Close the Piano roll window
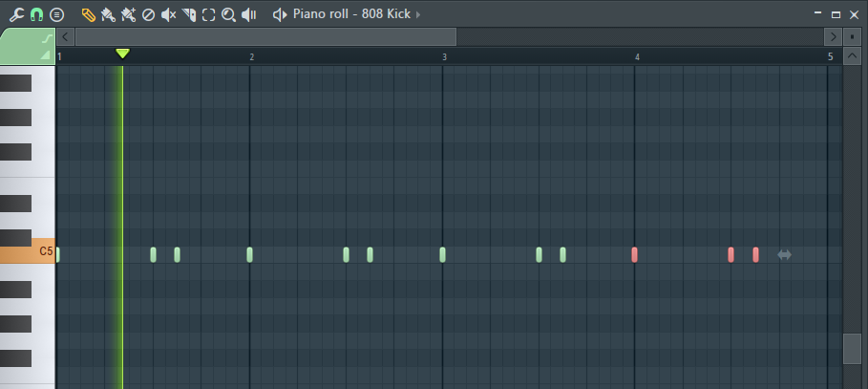 click(x=855, y=14)
